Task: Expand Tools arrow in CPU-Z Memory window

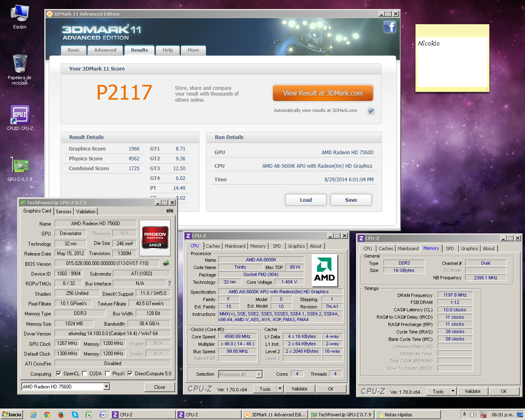Action: pos(453,391)
